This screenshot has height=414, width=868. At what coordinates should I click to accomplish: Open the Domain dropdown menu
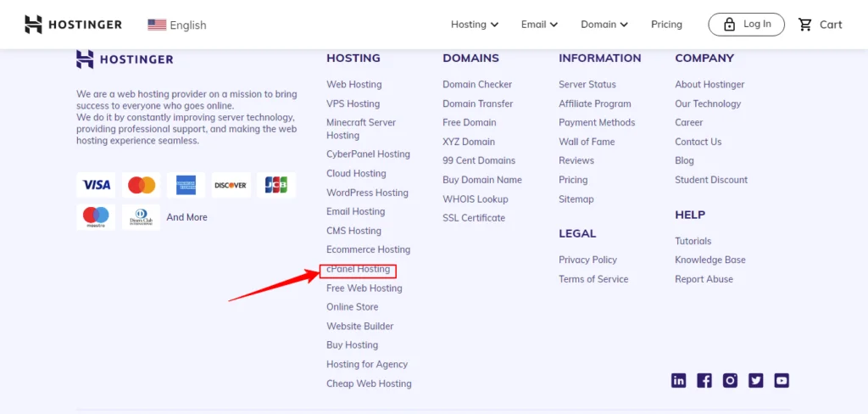point(604,25)
